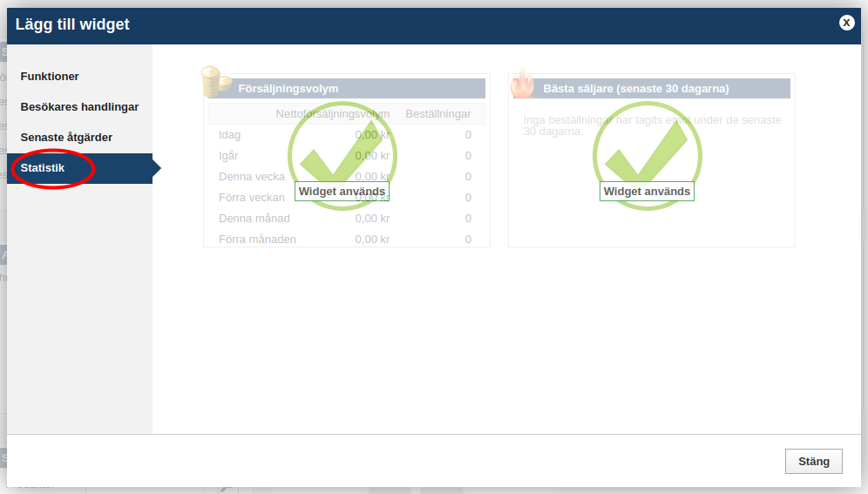868x494 pixels.
Task: Select the Statistik category
Action: tap(79, 168)
